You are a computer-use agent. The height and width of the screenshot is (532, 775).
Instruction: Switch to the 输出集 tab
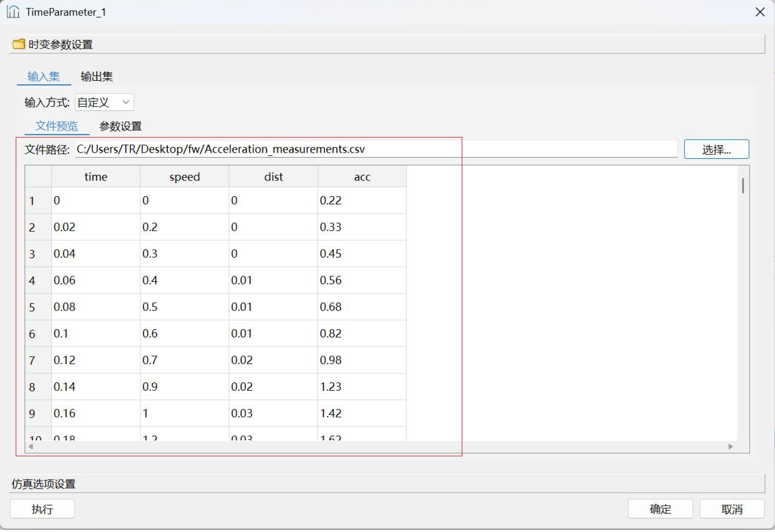click(x=97, y=77)
